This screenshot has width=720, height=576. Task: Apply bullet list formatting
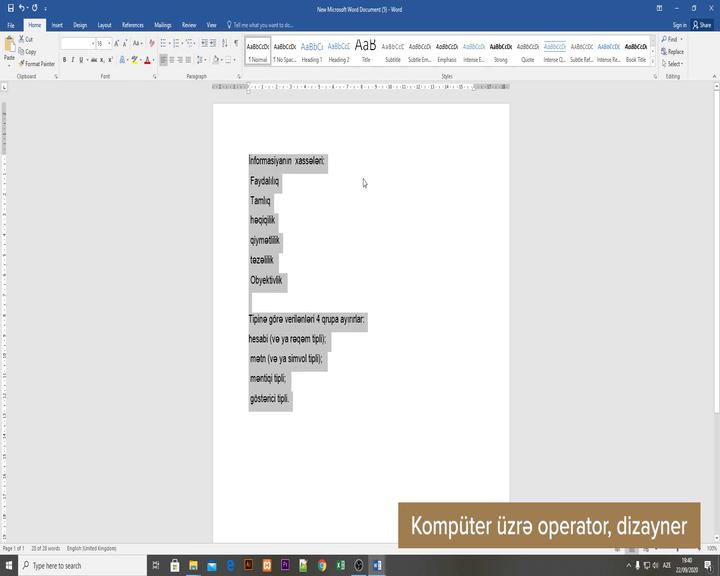(x=164, y=44)
